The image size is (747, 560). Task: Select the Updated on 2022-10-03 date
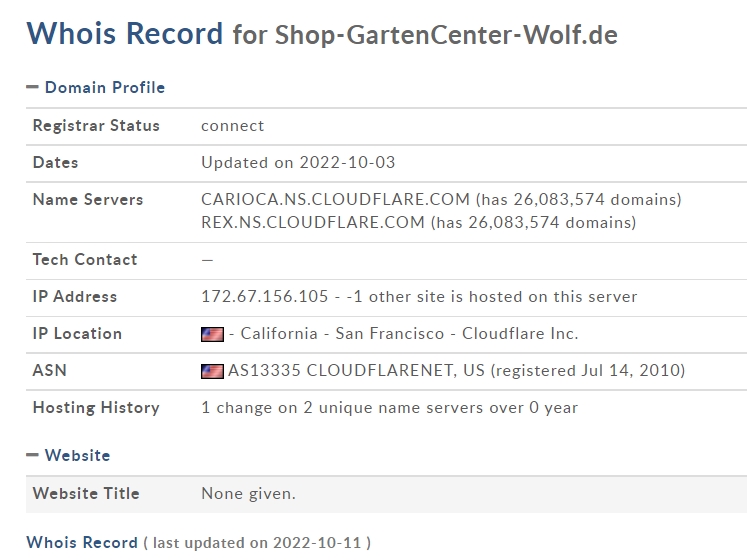(x=298, y=163)
